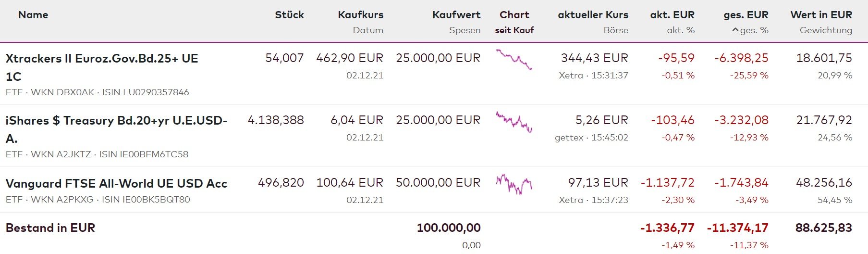The image size is (868, 254).
Task: Sort by aktueller Kurs column header
Action: point(593,15)
